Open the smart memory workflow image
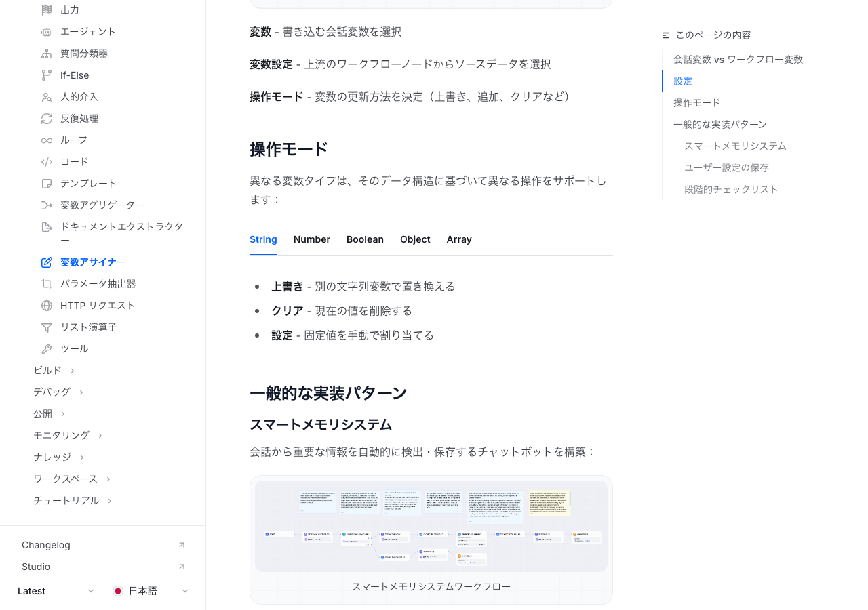The width and height of the screenshot is (868, 610). coord(431,526)
